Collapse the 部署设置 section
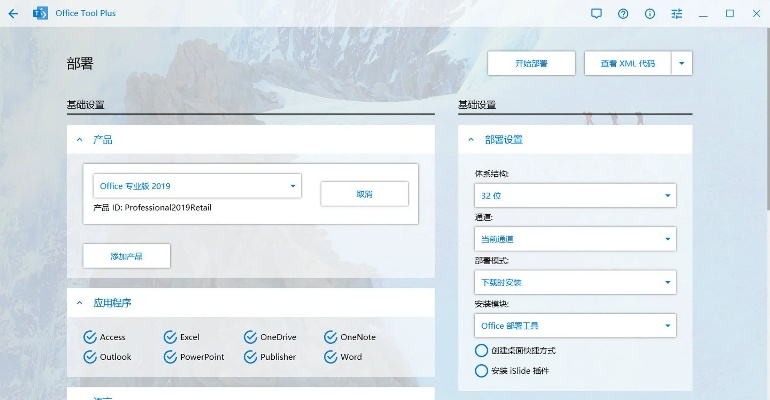Image resolution: width=770 pixels, height=400 pixels. (x=471, y=140)
